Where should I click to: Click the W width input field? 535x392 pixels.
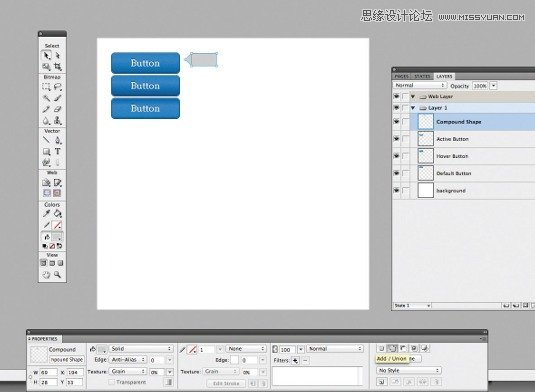tap(48, 372)
